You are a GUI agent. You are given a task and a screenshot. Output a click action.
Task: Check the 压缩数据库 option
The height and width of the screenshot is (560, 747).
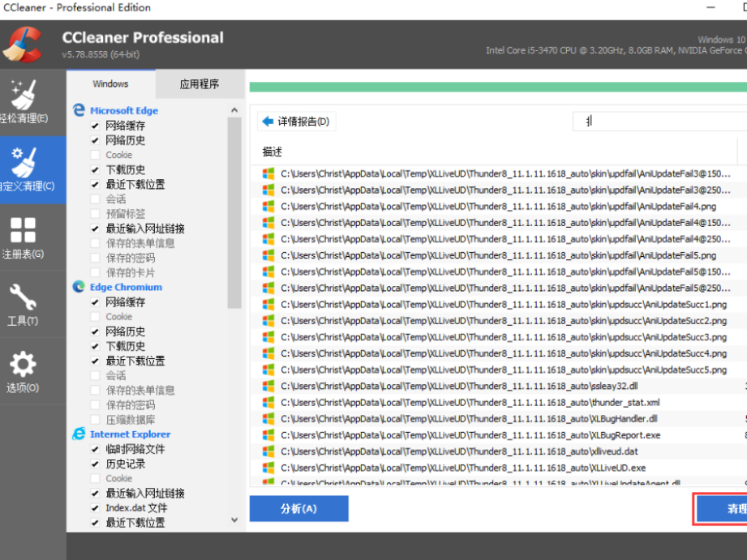(x=95, y=420)
